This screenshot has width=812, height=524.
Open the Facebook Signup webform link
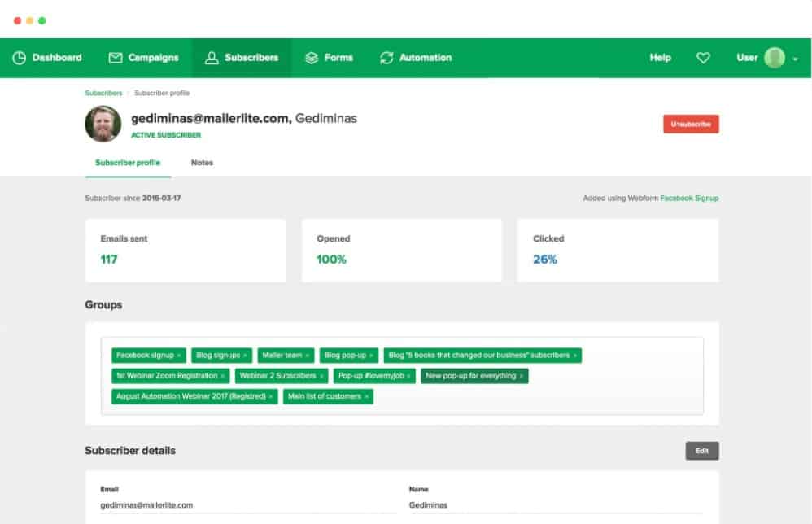689,198
